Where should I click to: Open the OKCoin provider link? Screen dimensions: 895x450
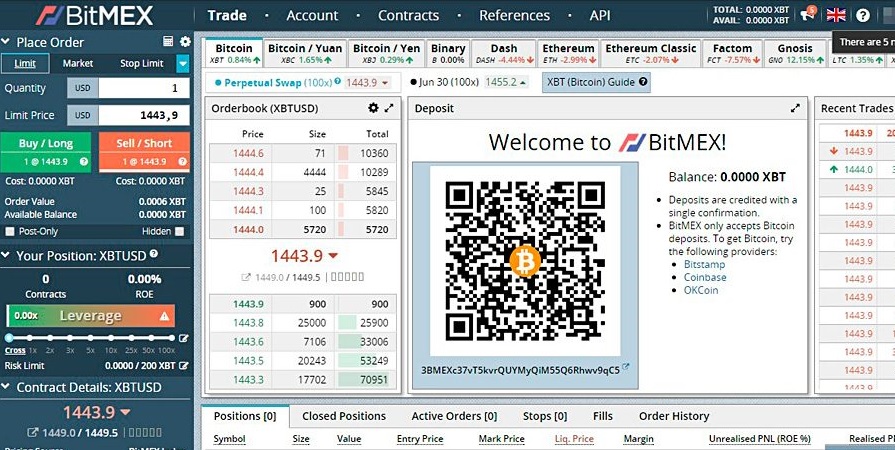(701, 290)
